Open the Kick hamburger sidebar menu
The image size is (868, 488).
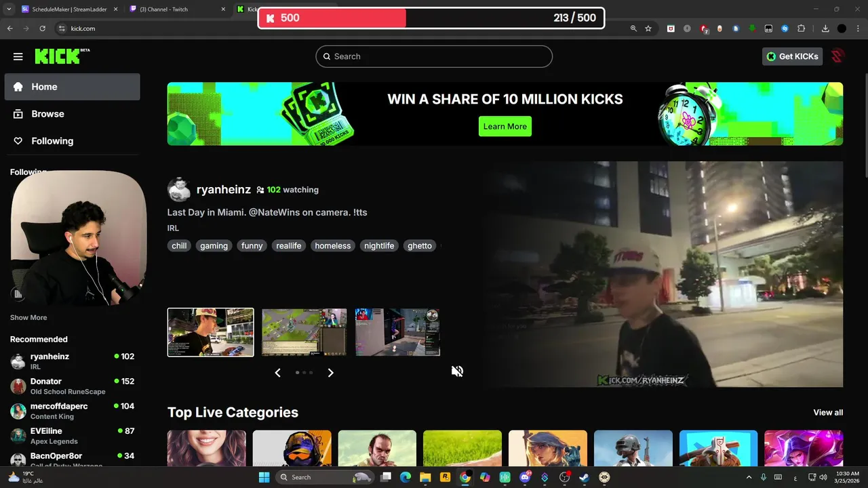pos(18,57)
